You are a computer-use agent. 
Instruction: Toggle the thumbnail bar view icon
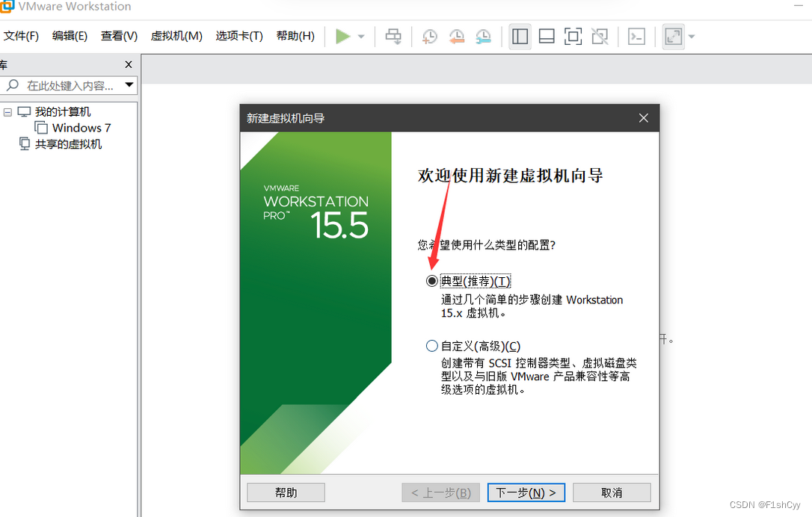click(x=547, y=37)
